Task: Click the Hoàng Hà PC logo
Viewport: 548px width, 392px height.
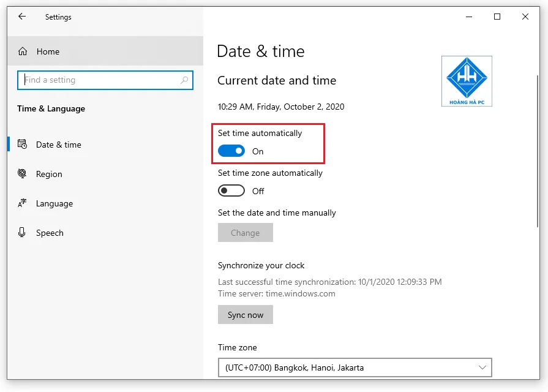Action: pyautogui.click(x=467, y=81)
